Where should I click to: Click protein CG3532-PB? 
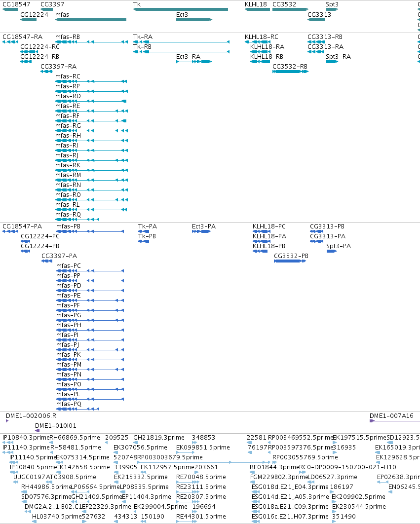[x=290, y=261]
